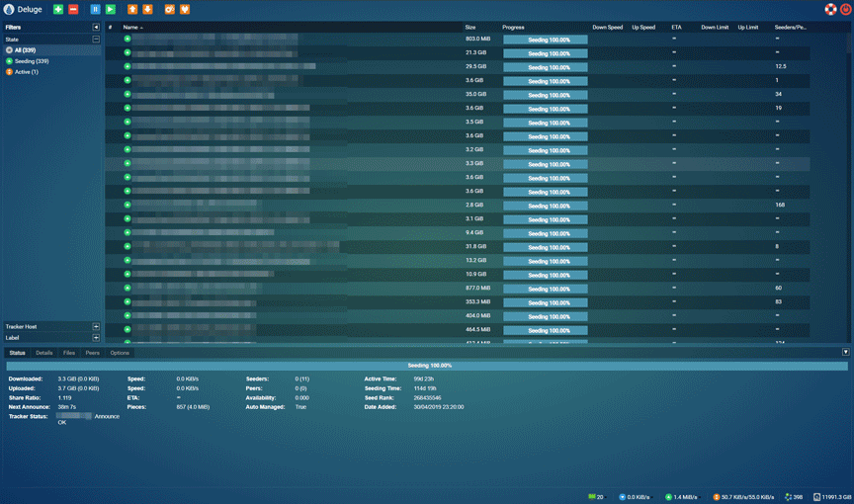Pause the selected torrent
854x504 pixels.
pyautogui.click(x=96, y=9)
